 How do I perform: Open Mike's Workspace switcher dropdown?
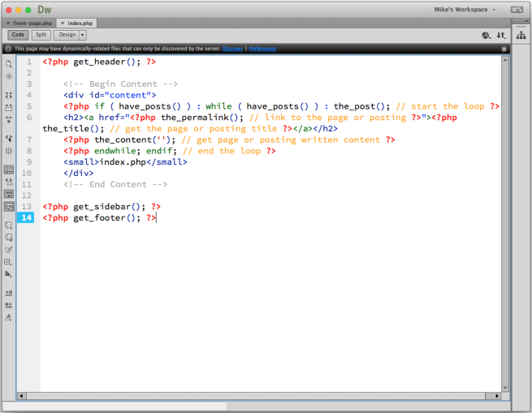[465, 10]
